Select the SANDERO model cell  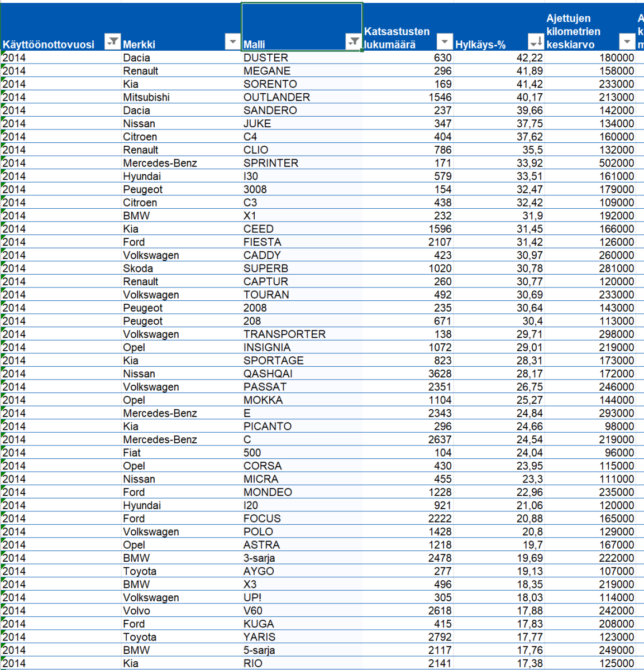(x=302, y=111)
